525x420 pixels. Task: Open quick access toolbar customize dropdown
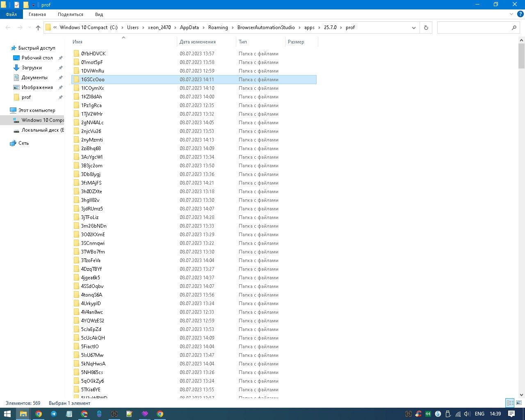(33, 5)
